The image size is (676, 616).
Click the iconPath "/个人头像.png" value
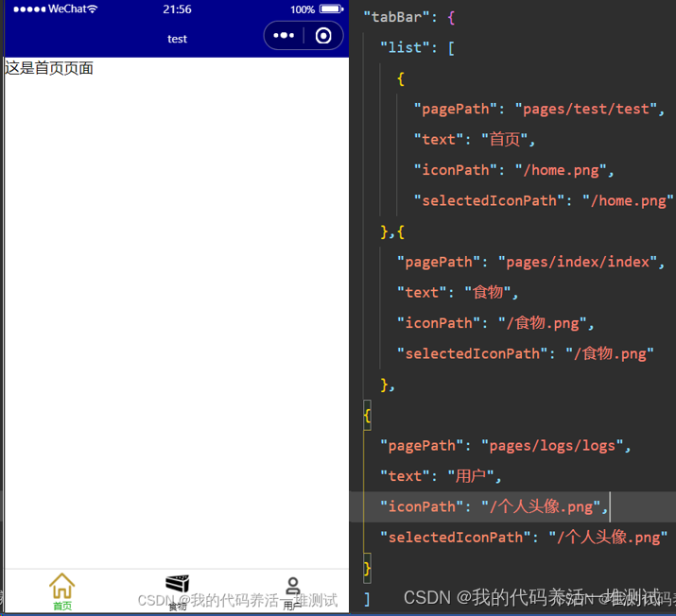(542, 506)
